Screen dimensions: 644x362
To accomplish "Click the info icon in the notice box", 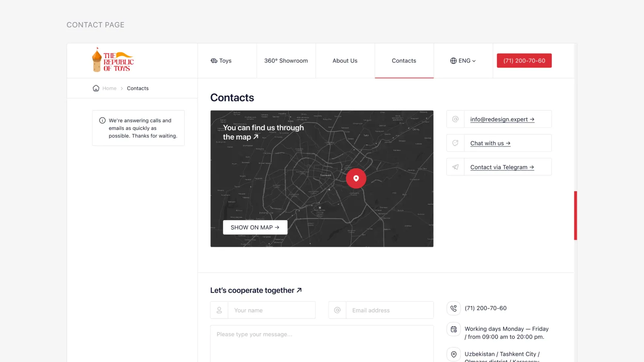I will tap(102, 120).
